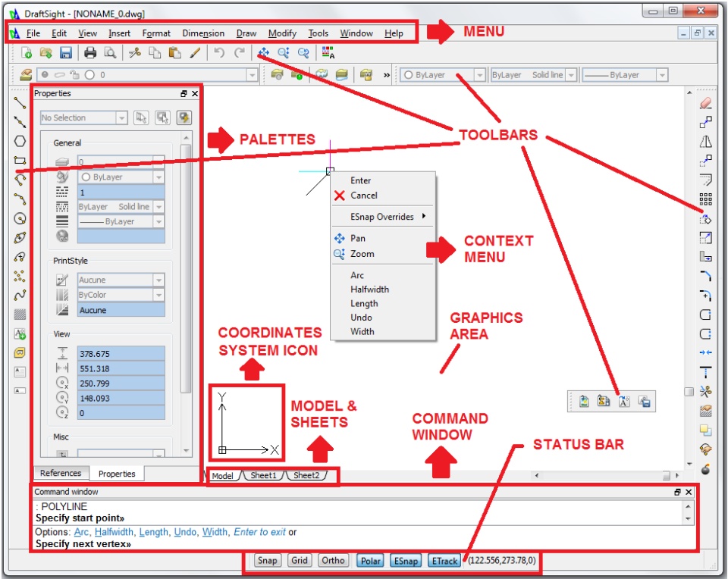The height and width of the screenshot is (579, 728).
Task: Click the Undo option link in command window
Action: click(x=185, y=532)
